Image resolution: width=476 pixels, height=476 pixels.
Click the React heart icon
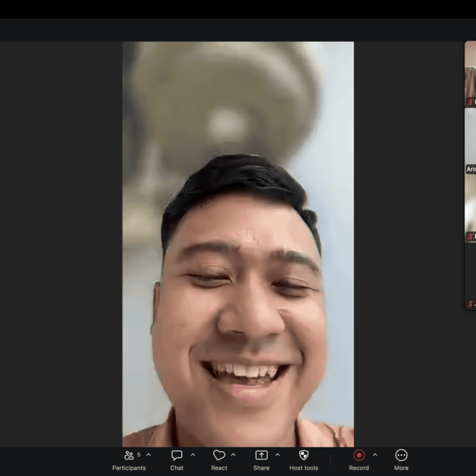pos(219,455)
